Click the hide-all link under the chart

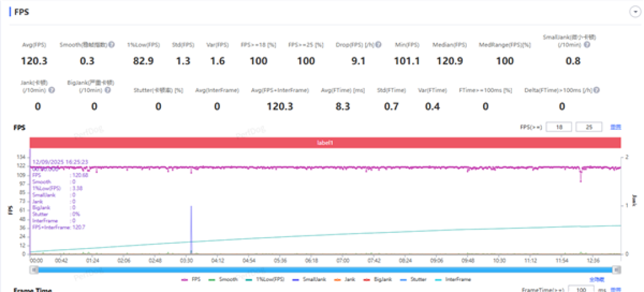[597, 279]
